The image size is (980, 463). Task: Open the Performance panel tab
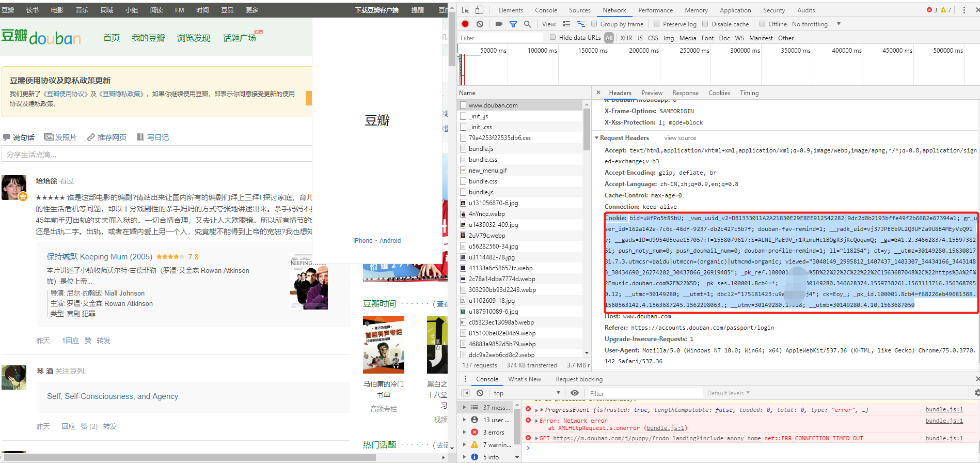click(655, 10)
